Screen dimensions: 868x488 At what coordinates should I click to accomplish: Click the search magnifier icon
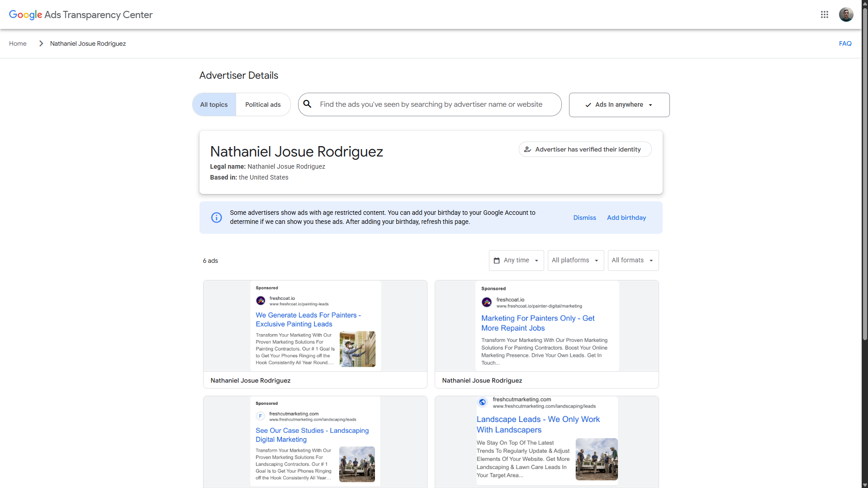tap(308, 104)
